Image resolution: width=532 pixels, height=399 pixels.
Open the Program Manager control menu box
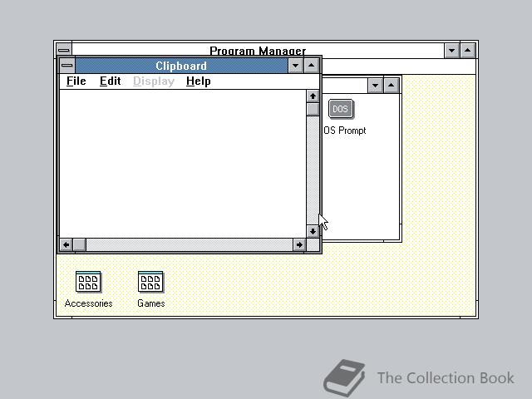click(x=64, y=51)
